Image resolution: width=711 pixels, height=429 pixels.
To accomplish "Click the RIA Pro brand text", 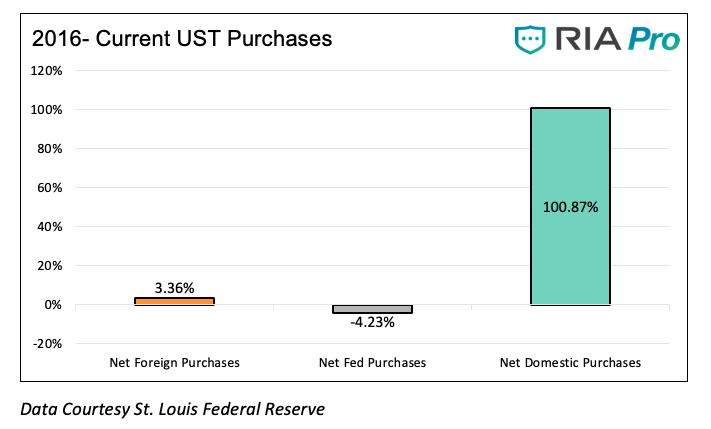I will coord(616,39).
